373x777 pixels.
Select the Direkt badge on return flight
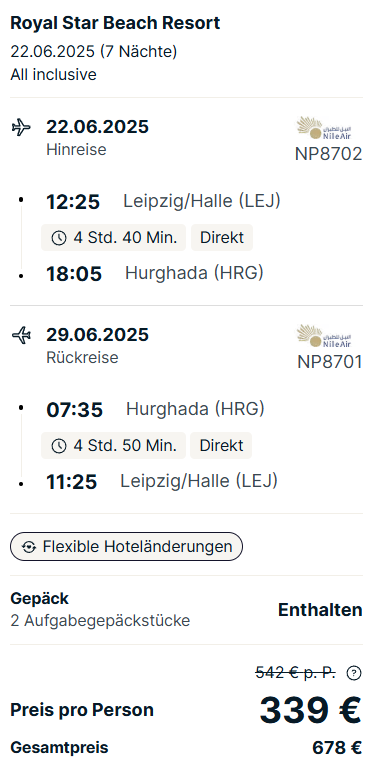(x=221, y=445)
